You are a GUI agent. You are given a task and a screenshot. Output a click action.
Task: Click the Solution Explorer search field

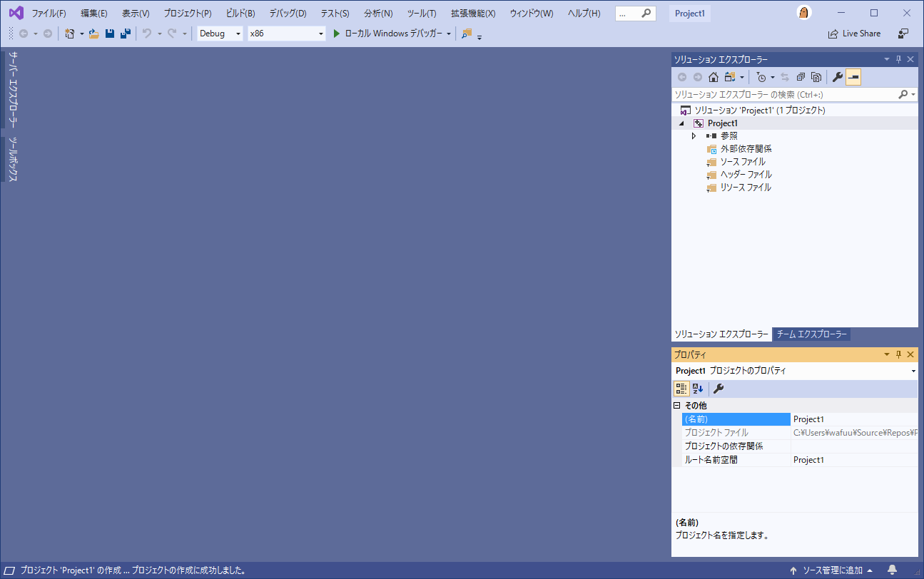click(x=785, y=94)
